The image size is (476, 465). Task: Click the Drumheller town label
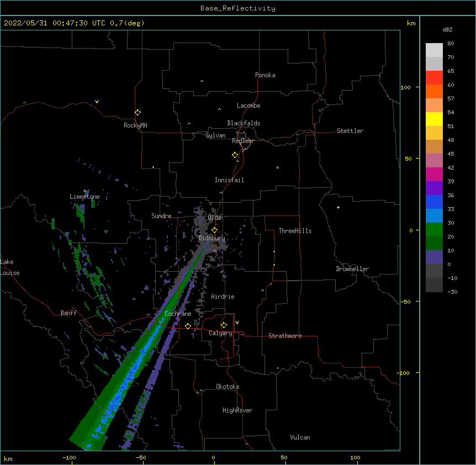tap(352, 269)
